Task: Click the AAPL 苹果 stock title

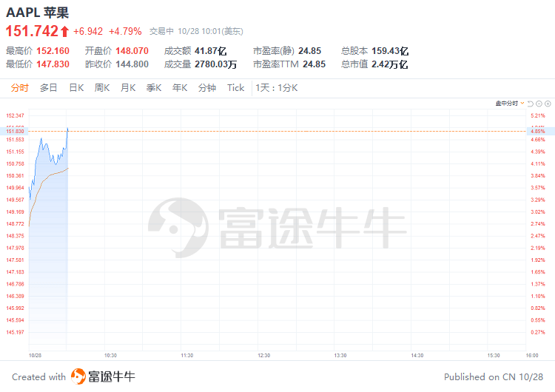Action: pos(38,13)
